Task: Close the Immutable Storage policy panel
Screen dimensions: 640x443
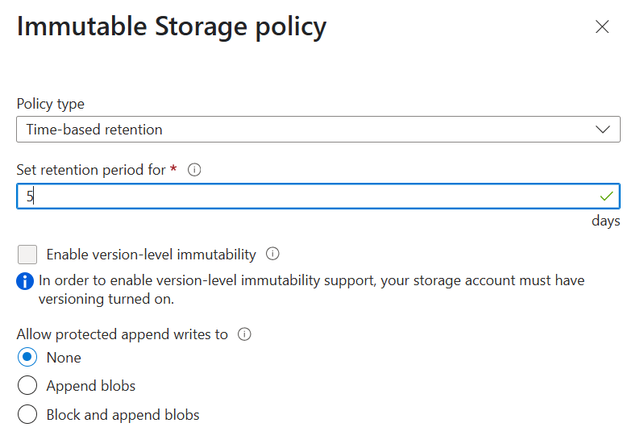Action: click(602, 27)
